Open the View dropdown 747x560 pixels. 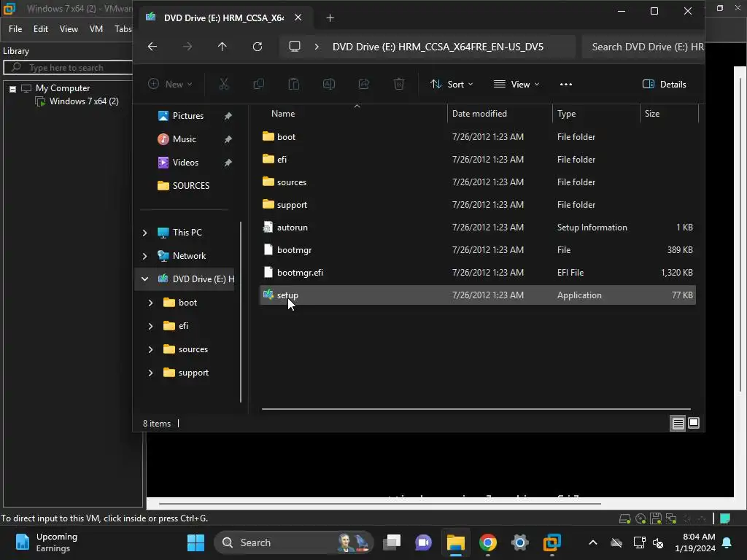516,85
